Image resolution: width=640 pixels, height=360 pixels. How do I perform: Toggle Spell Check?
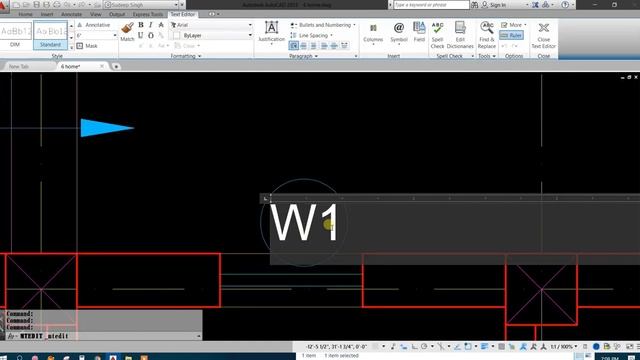point(437,35)
